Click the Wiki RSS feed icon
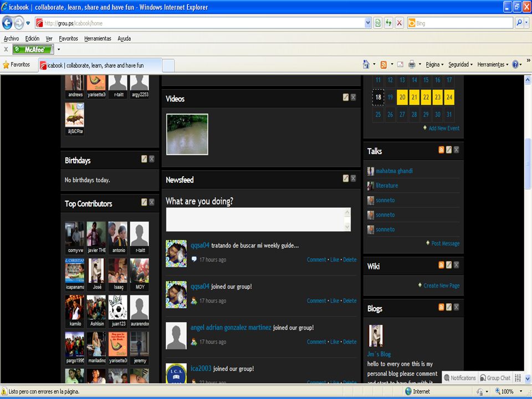Viewport: 532px width, 399px height. tap(442, 265)
